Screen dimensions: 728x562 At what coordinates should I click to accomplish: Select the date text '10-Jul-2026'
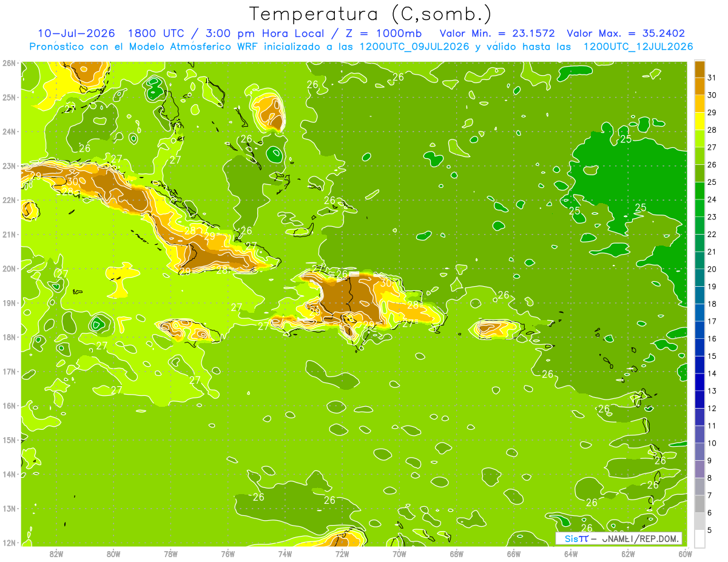tap(76, 33)
